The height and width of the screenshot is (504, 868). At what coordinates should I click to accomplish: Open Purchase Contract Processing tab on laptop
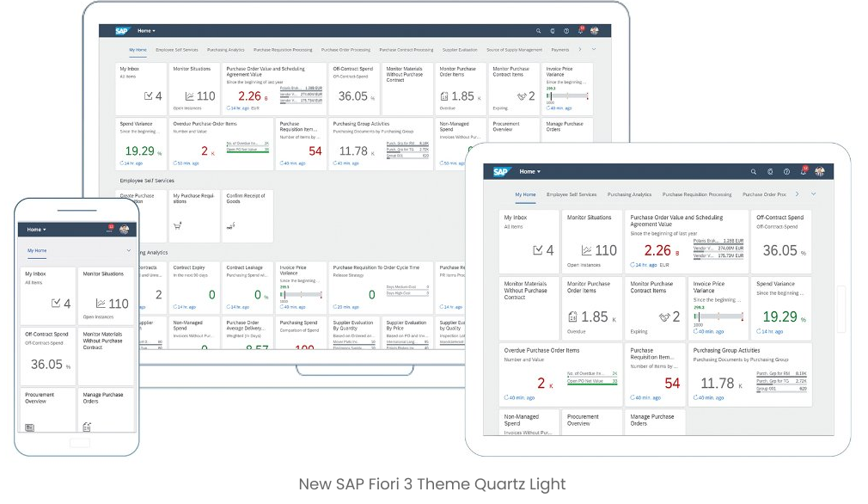[x=406, y=50]
